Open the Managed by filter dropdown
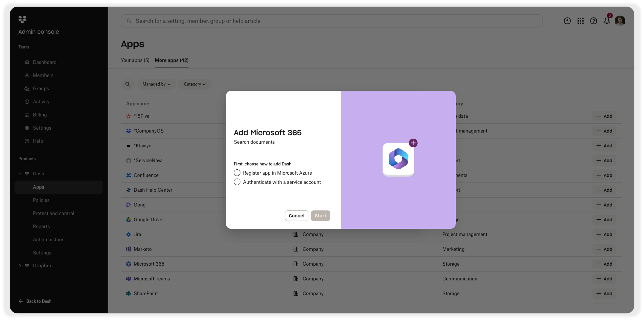 (156, 84)
